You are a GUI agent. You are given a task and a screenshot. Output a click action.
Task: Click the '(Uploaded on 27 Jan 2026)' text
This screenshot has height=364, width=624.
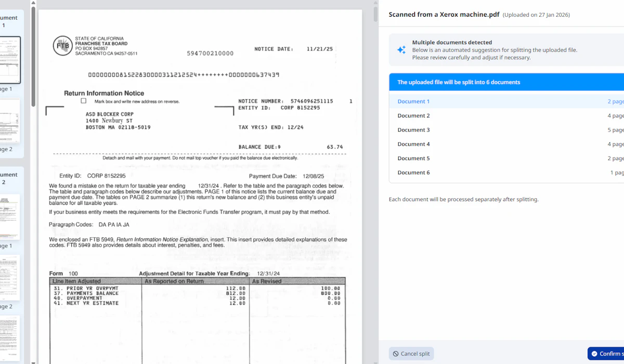[x=536, y=15]
